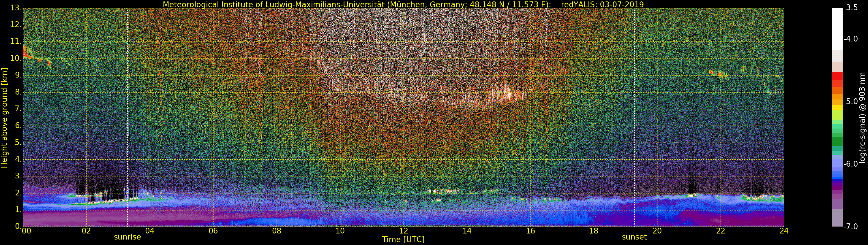Click the colorbar tick value -3.5
Viewport: 868px width, 245px height.
pyautogui.click(x=850, y=8)
